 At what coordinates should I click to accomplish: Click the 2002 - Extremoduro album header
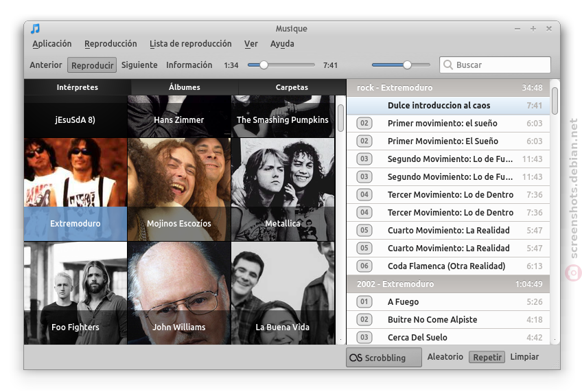click(448, 284)
